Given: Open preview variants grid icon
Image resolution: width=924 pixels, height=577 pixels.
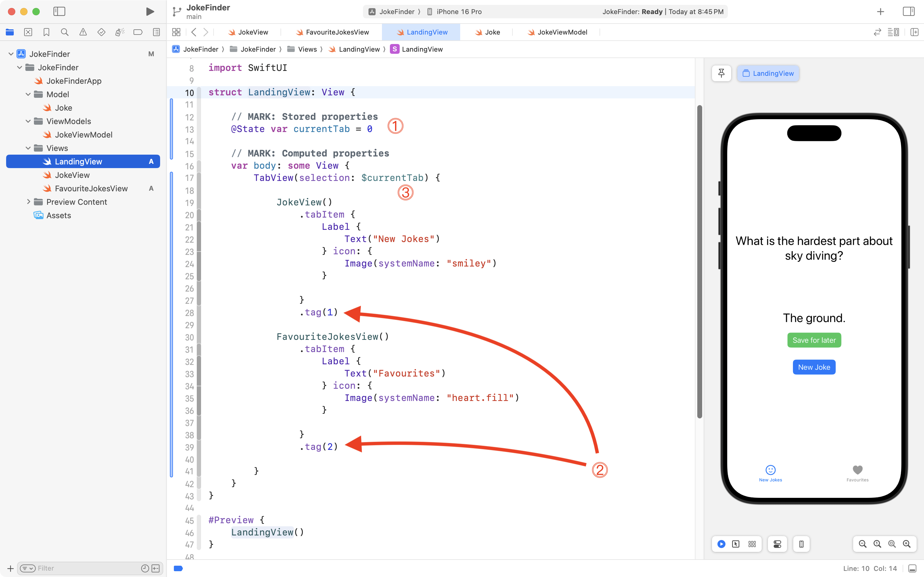Looking at the screenshot, I should click(752, 544).
